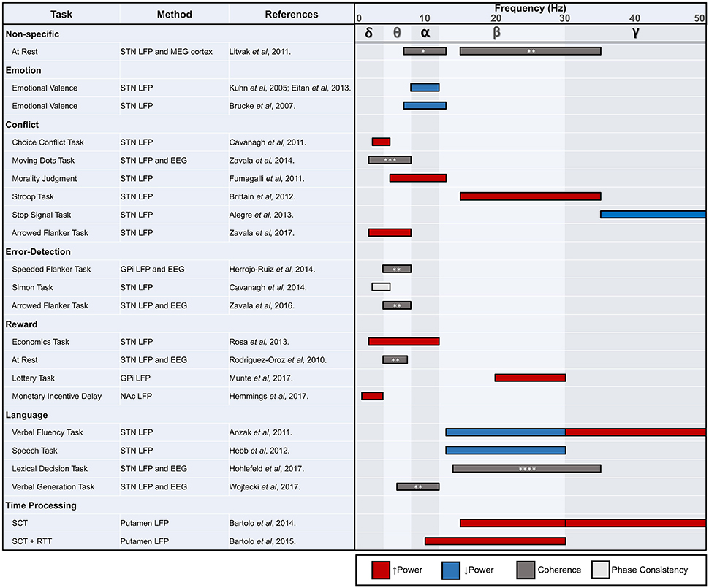Click the "Method" column header
The image size is (709, 588).
[x=174, y=15]
